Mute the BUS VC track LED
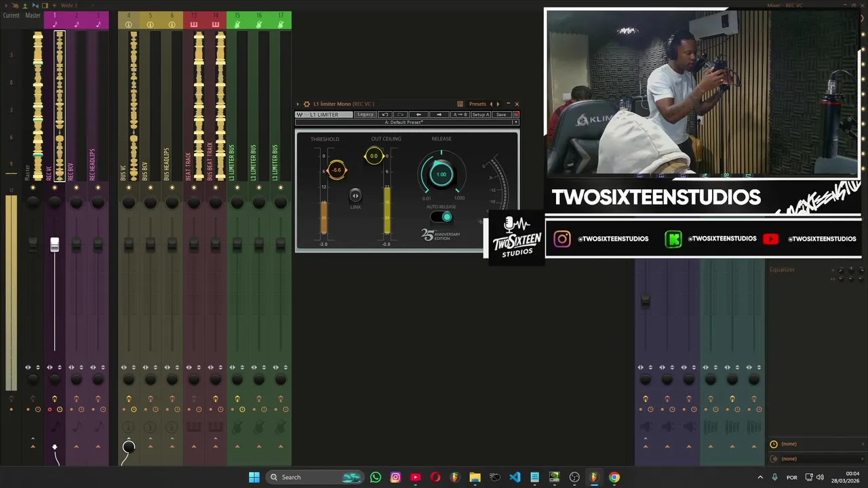 click(129, 188)
